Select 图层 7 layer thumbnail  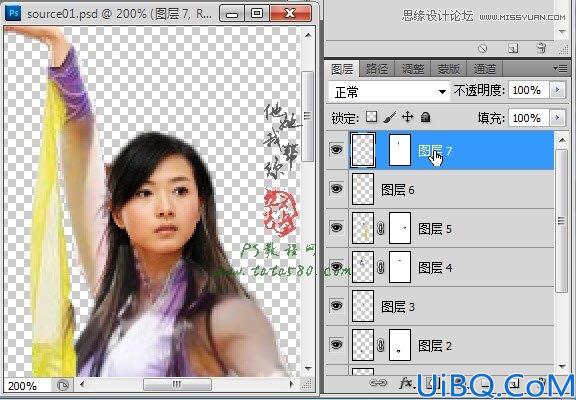(x=363, y=150)
